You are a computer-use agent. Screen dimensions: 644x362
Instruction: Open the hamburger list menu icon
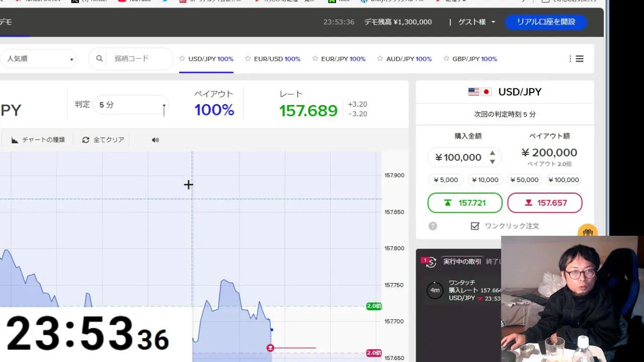click(x=580, y=59)
